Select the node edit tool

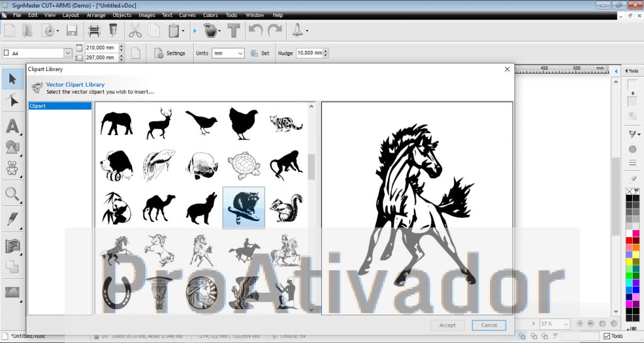[13, 100]
